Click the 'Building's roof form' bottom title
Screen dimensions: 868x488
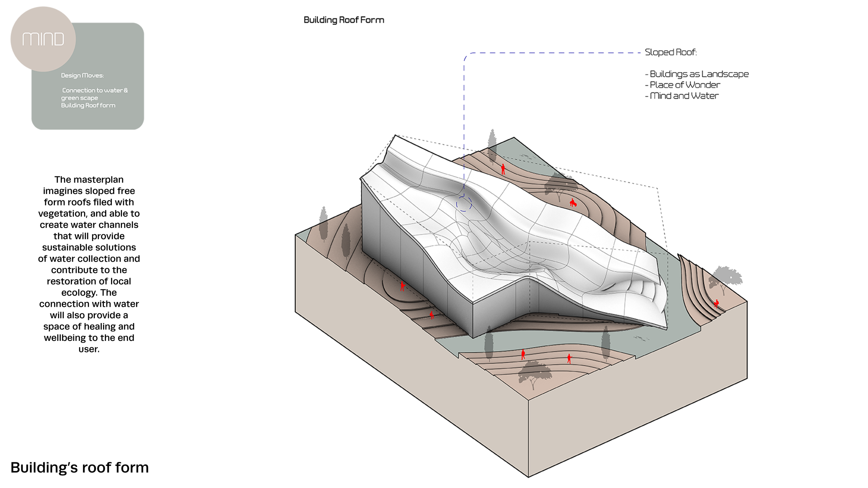pos(80,468)
